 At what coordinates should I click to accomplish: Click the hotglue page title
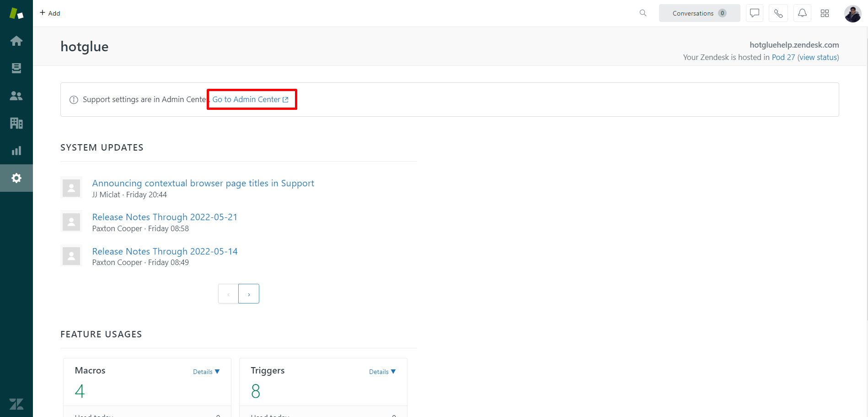point(85,47)
